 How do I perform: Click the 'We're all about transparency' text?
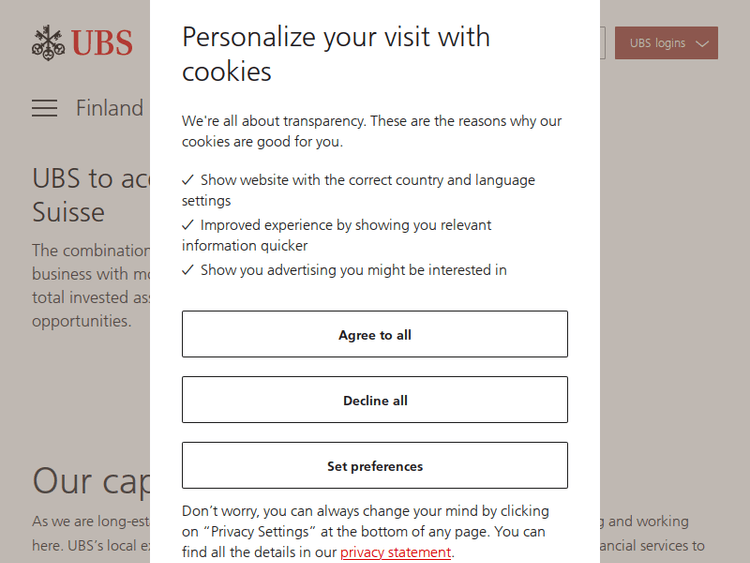click(372, 131)
